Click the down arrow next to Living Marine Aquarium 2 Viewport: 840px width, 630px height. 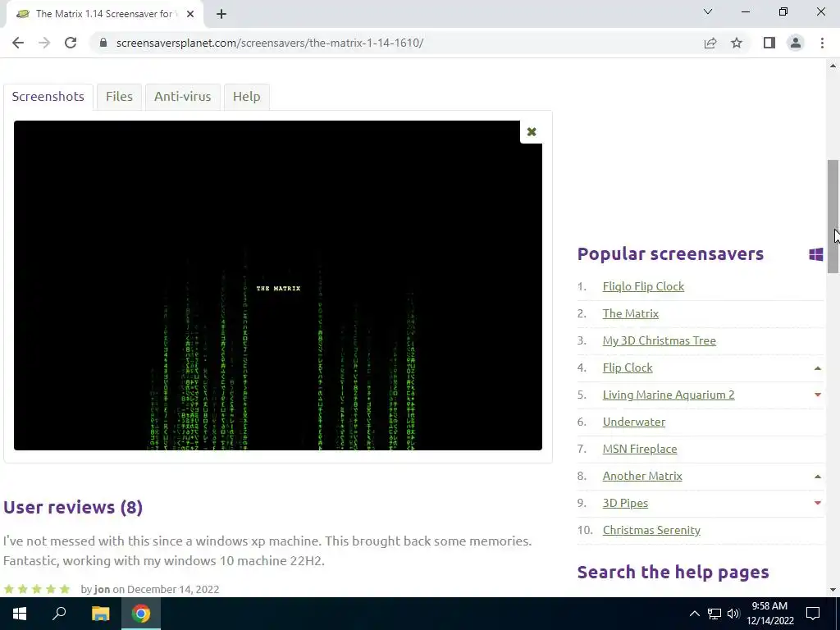click(x=818, y=395)
